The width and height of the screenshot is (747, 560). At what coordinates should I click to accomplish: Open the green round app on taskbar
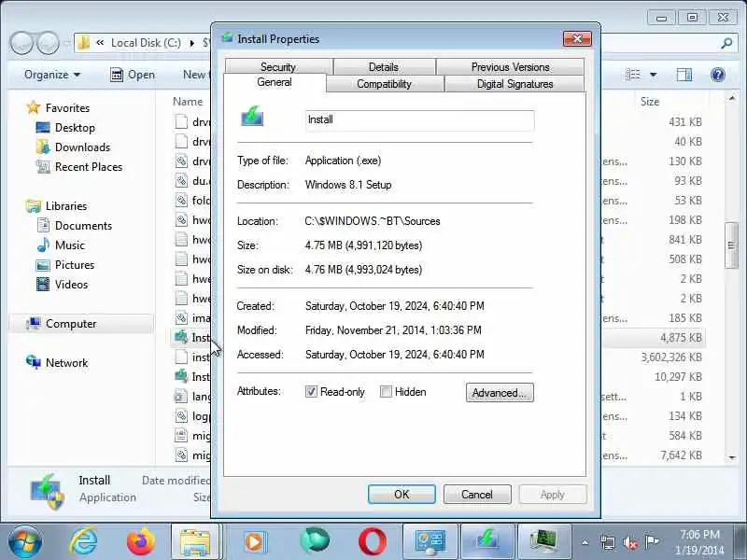coord(315,542)
